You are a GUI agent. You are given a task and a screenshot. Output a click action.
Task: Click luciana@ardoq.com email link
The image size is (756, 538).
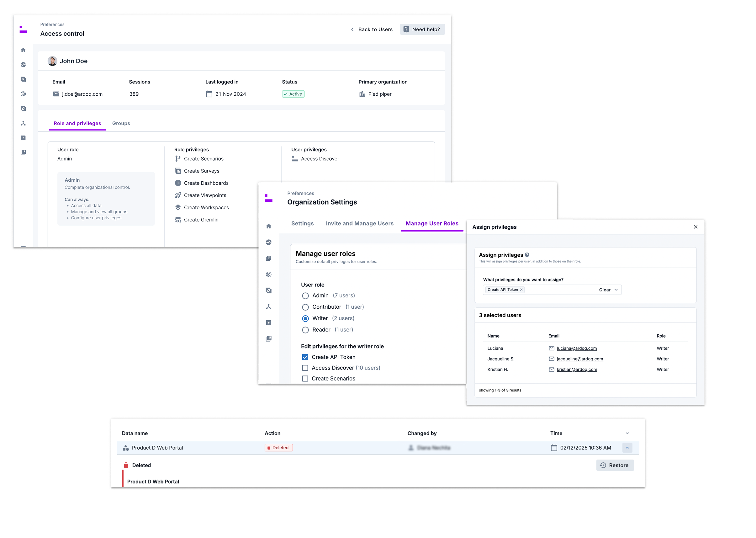[577, 348]
